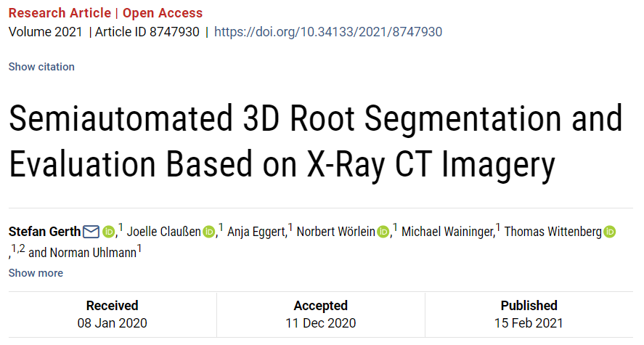Image resolution: width=644 pixels, height=345 pixels.
Task: Open Thomas Wittenberg's ORCID iD icon
Action: tap(609, 232)
